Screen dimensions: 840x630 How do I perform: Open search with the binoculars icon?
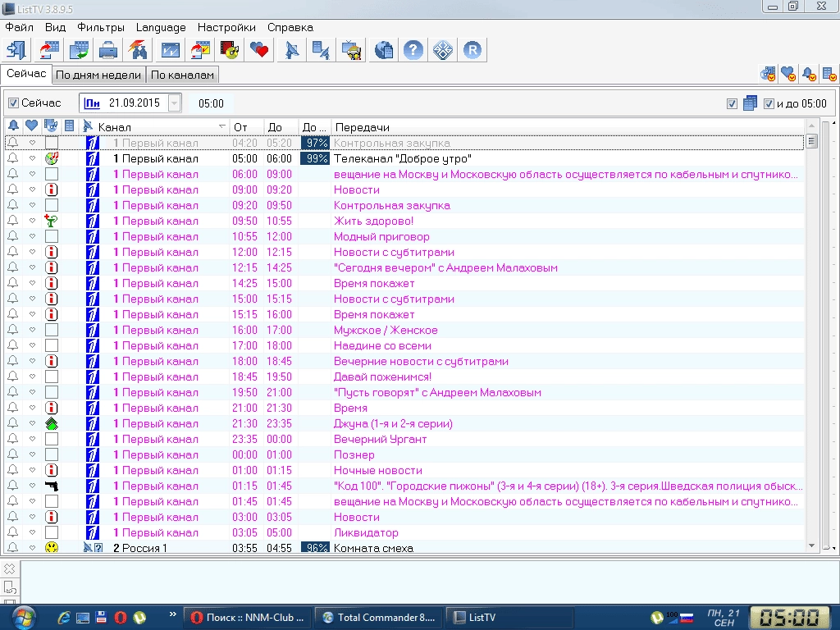[x=138, y=50]
